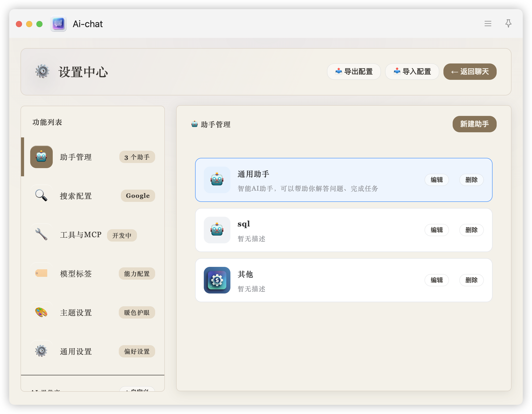Delete the 其他 assistant
This screenshot has width=532, height=414.
click(x=471, y=280)
